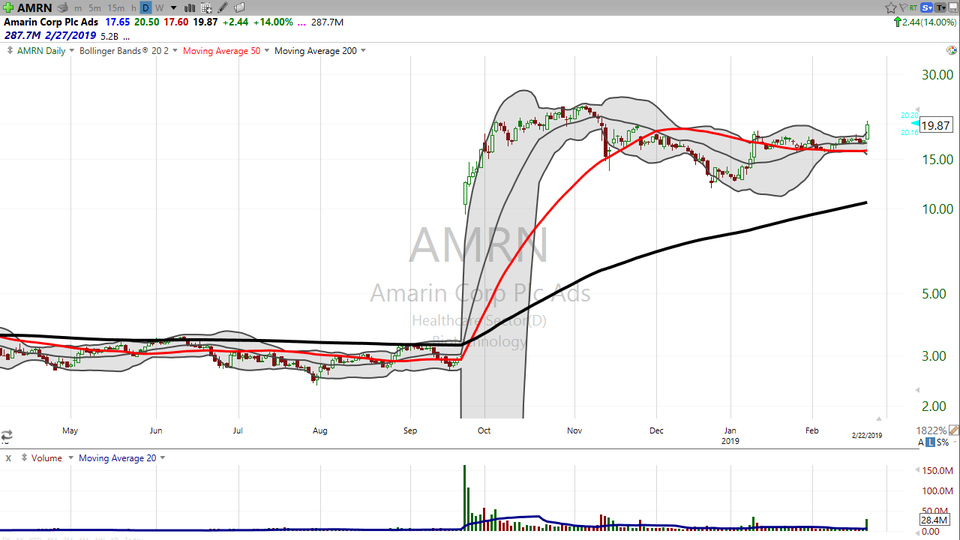Click the add indicator icon
The height and width of the screenshot is (540, 960).
click(x=206, y=8)
